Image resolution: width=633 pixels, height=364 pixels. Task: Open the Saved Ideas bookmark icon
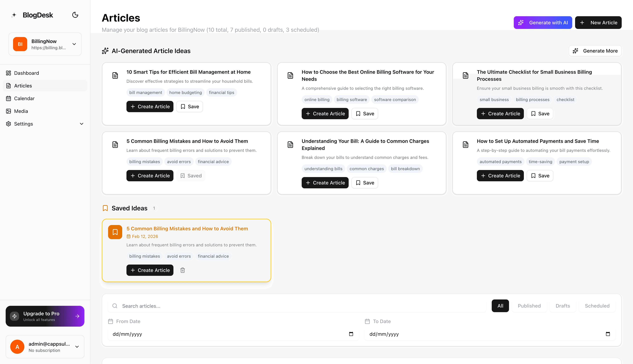coord(105,208)
